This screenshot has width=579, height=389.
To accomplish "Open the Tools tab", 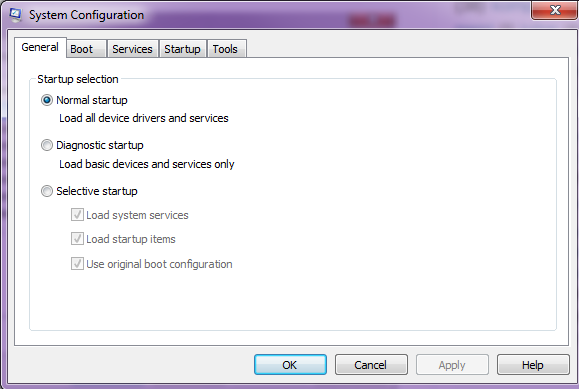I will tap(226, 49).
